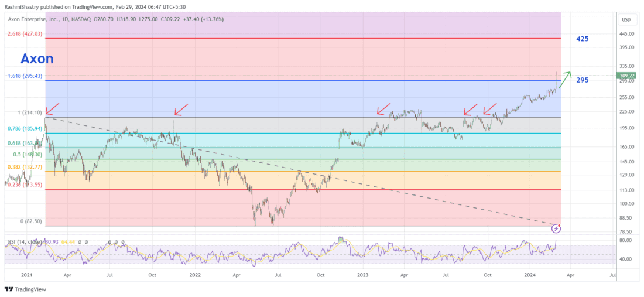This screenshot has width=644, height=297.
Task: Select the red arrow above late-2021 spike
Action: [181, 110]
